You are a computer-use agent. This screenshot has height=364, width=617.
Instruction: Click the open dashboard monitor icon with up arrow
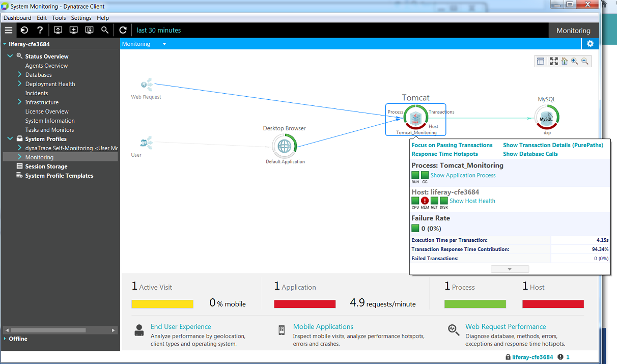click(58, 30)
